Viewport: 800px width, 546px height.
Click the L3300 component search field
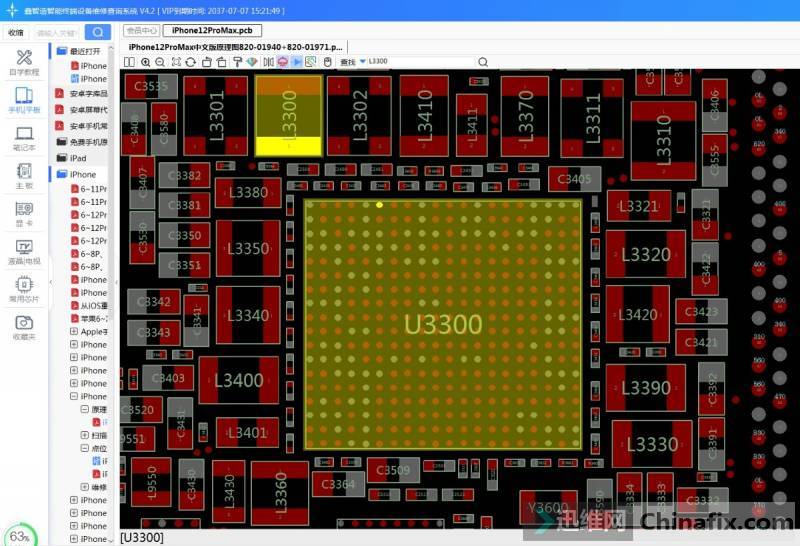420,62
